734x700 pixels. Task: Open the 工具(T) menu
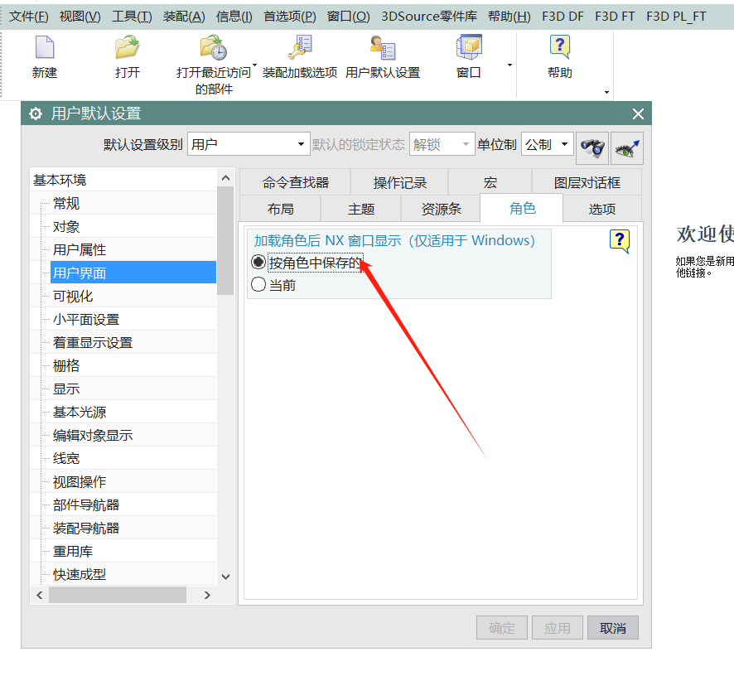[132, 17]
